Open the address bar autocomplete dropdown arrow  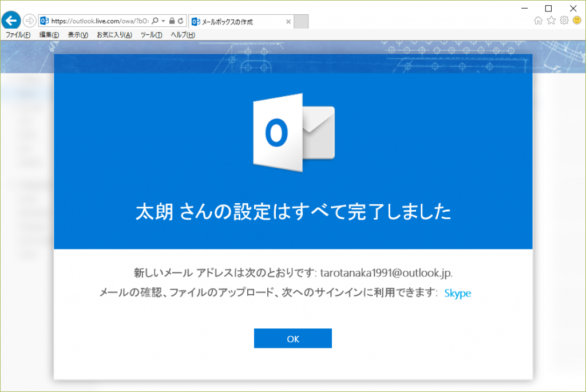[x=163, y=21]
